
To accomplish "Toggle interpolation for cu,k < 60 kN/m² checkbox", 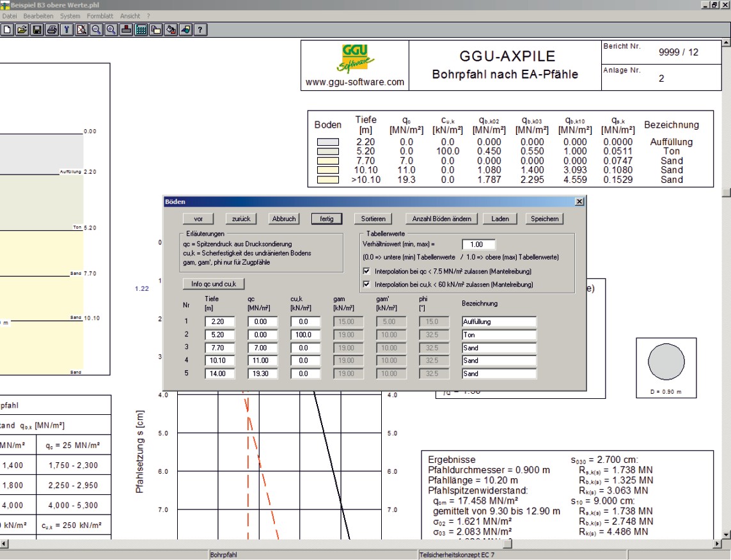I will [x=366, y=284].
